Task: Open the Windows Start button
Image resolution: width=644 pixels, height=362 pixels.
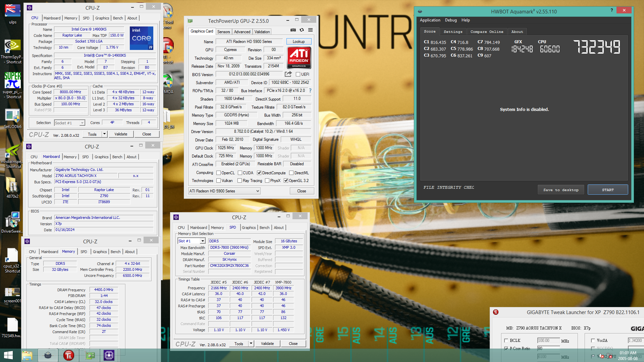Action: [8, 355]
